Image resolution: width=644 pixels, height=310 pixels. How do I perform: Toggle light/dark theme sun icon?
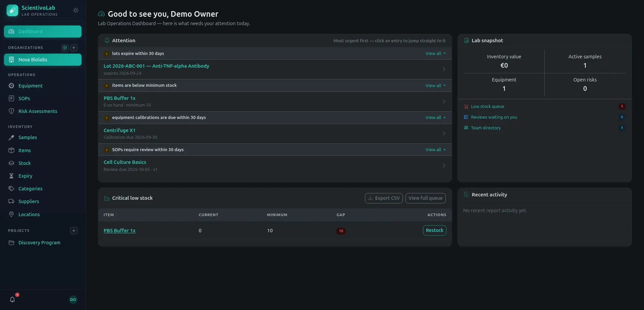(76, 10)
